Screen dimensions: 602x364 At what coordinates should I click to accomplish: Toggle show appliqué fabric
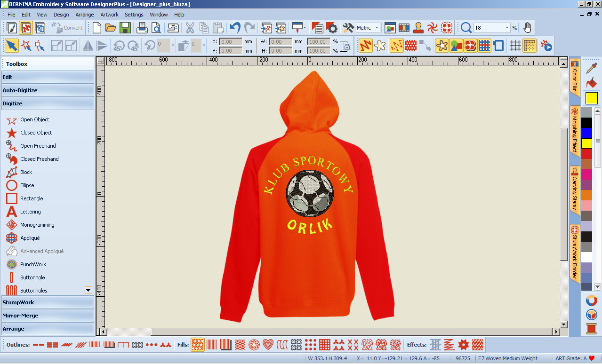(470, 46)
